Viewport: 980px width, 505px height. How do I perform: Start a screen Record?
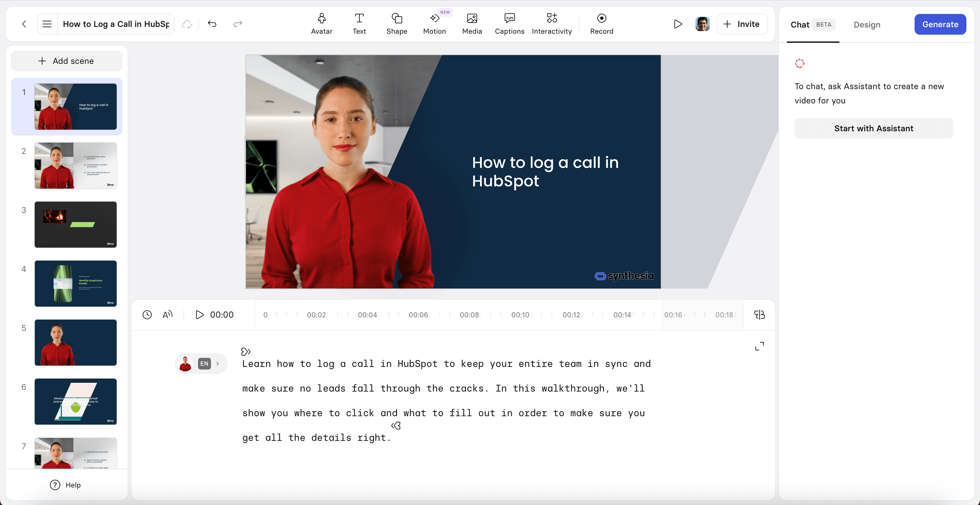(x=601, y=24)
